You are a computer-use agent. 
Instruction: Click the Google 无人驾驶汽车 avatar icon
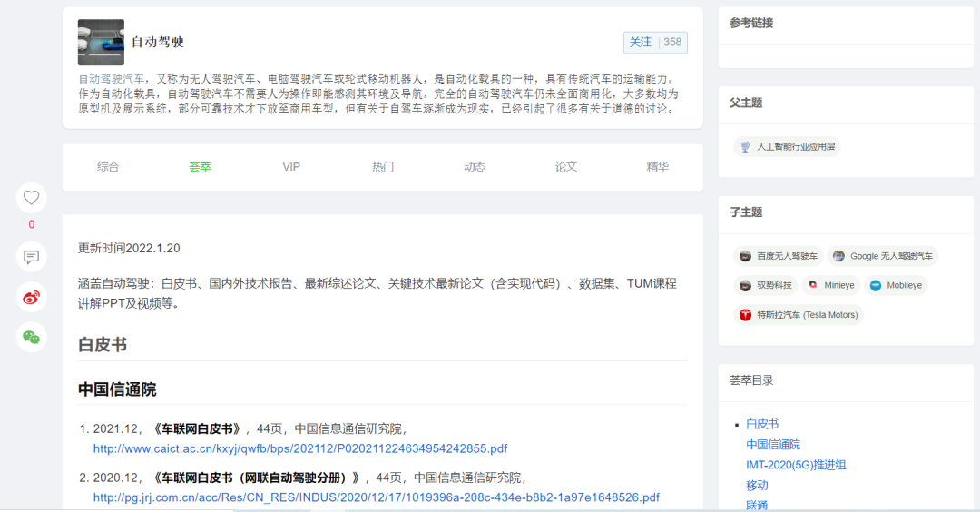click(x=838, y=256)
